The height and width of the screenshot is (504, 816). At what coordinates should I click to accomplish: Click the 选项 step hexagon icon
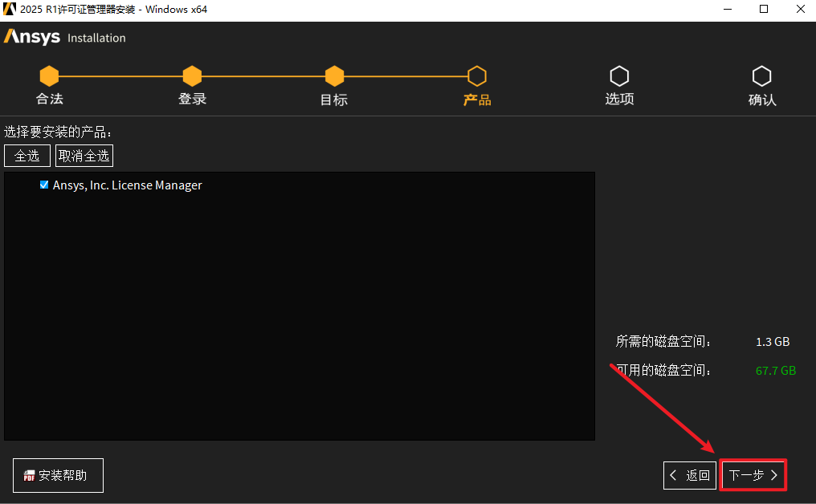pos(619,76)
